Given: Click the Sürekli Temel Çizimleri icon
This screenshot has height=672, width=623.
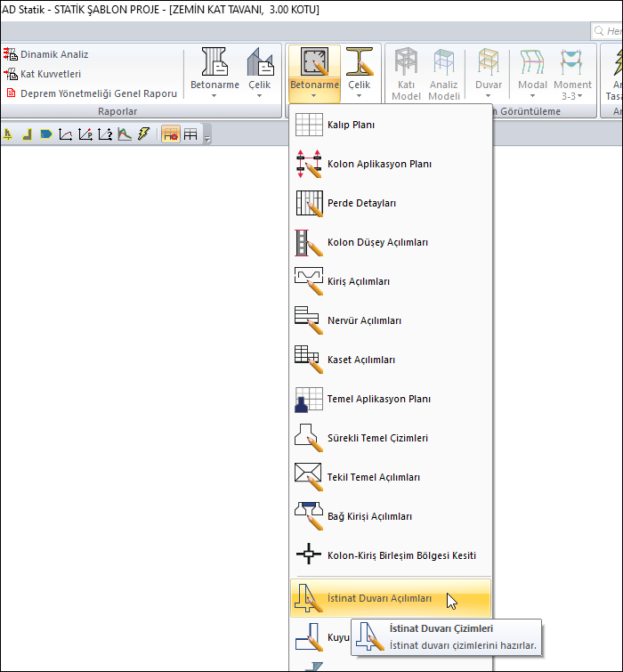Looking at the screenshot, I should 309,438.
